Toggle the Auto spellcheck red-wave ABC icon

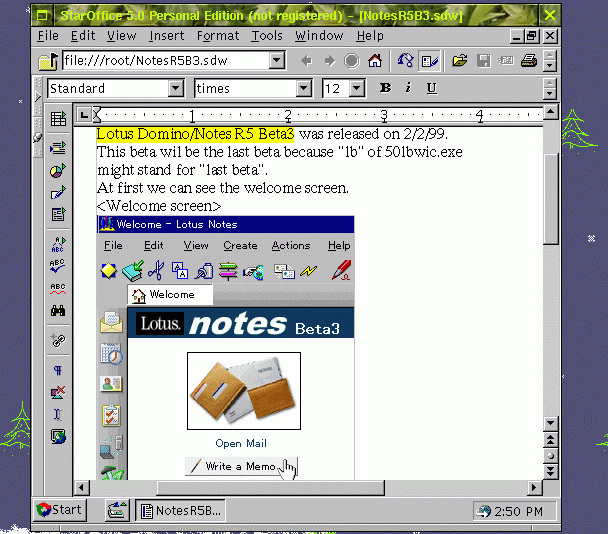[x=58, y=289]
